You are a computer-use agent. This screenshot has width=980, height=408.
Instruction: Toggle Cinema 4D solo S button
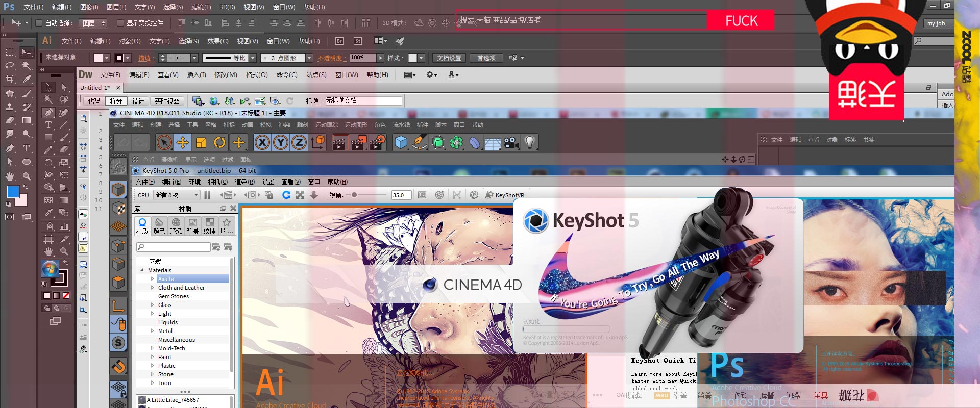(x=118, y=343)
